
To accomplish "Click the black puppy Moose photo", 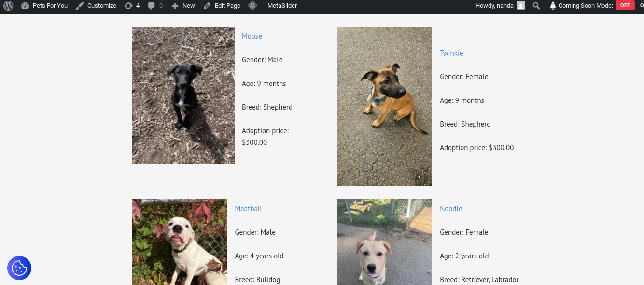I will (183, 96).
